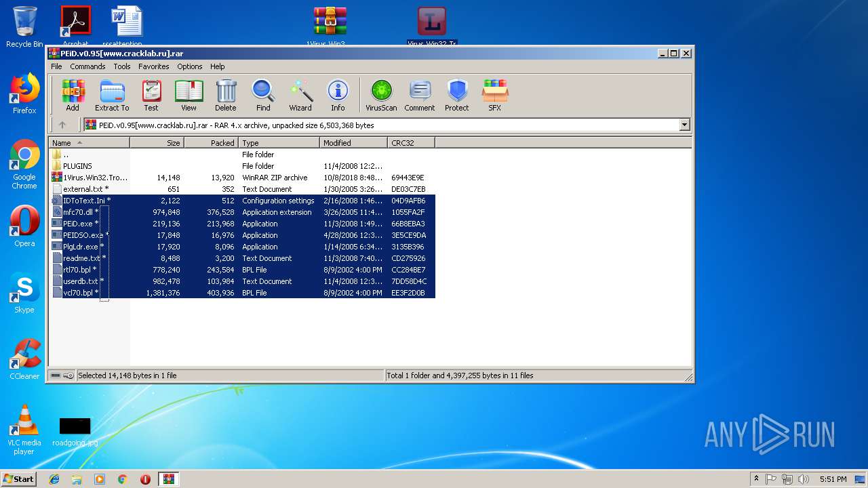Select PEIDSO.exe file row

(x=242, y=235)
